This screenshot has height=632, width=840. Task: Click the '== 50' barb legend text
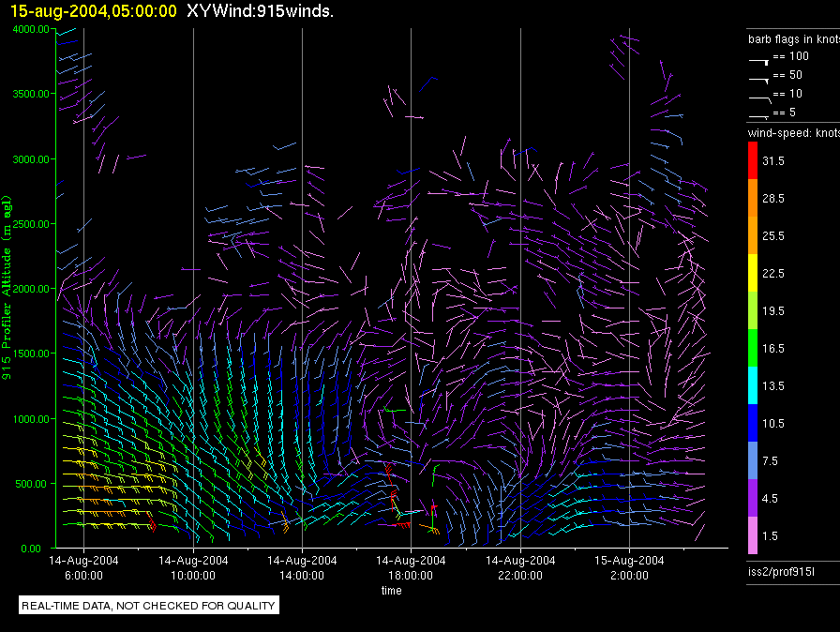(787, 74)
